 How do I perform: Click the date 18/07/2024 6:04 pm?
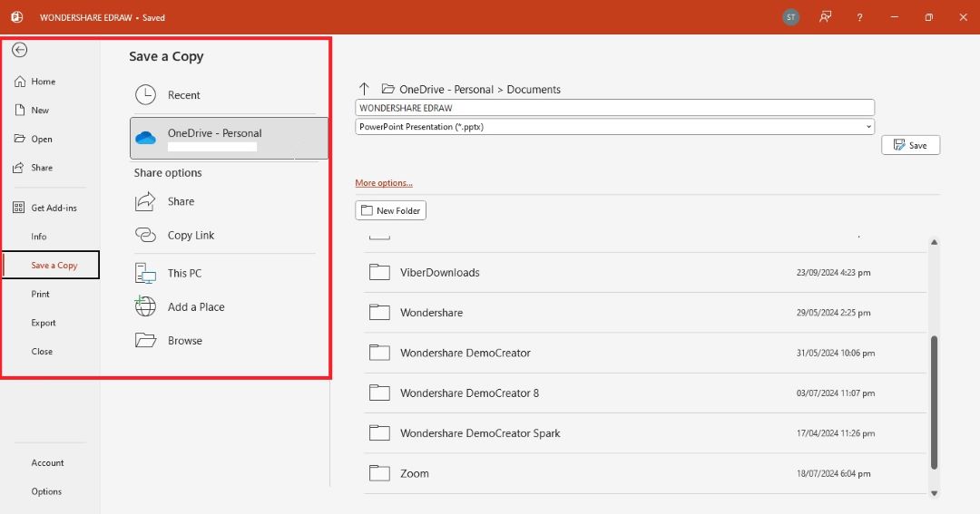coord(833,473)
